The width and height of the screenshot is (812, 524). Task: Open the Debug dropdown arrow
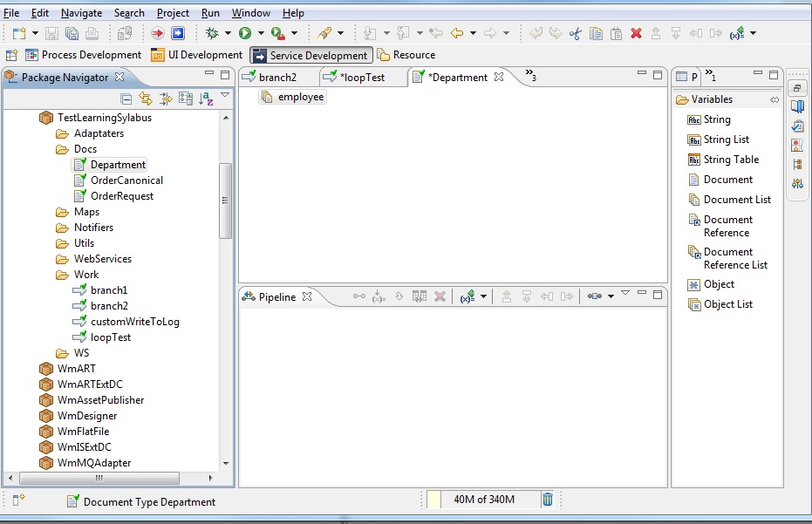228,34
